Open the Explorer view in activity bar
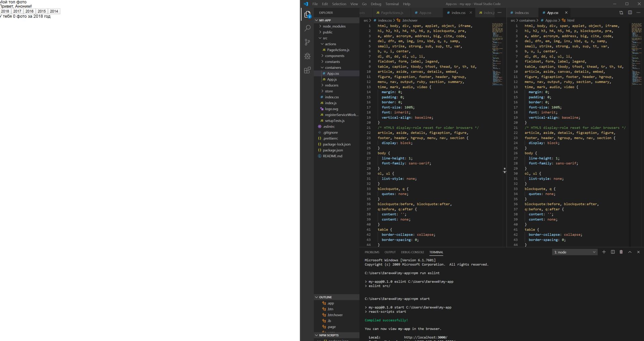The image size is (644, 341). pos(307,14)
